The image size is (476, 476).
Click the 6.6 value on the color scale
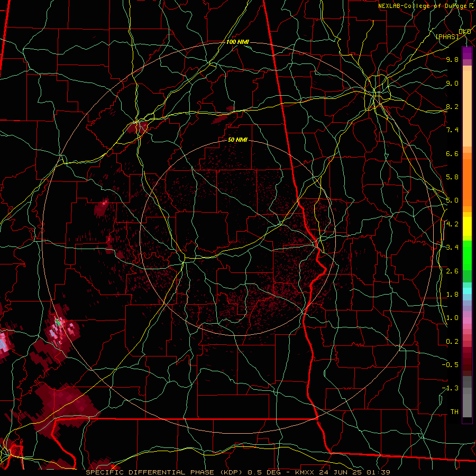coord(452,153)
